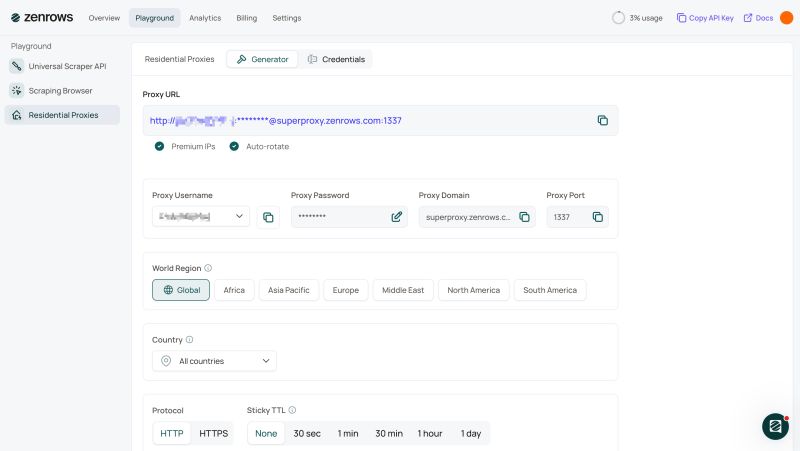Image resolution: width=800 pixels, height=451 pixels.
Task: Click the Residential Proxies home icon
Action: click(17, 115)
